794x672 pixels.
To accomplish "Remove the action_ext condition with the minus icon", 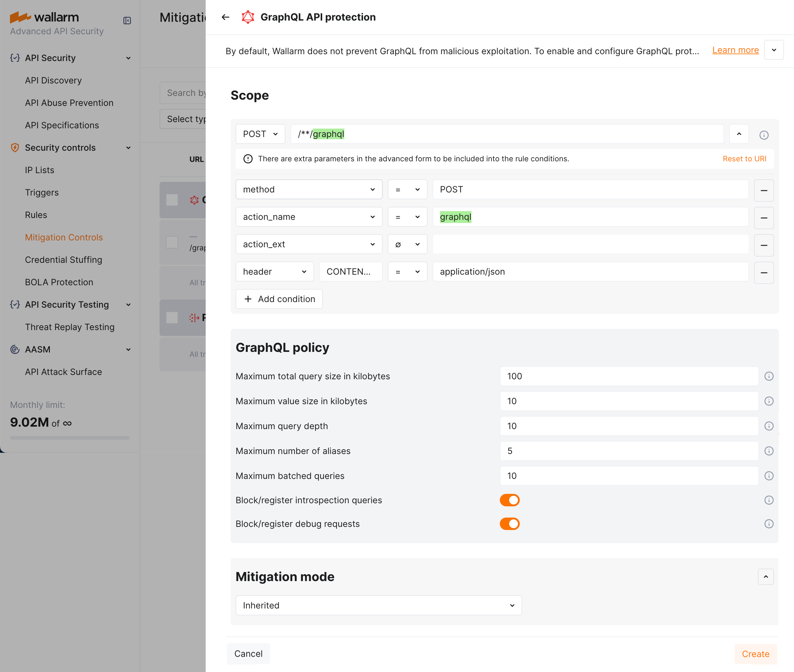I will [764, 245].
